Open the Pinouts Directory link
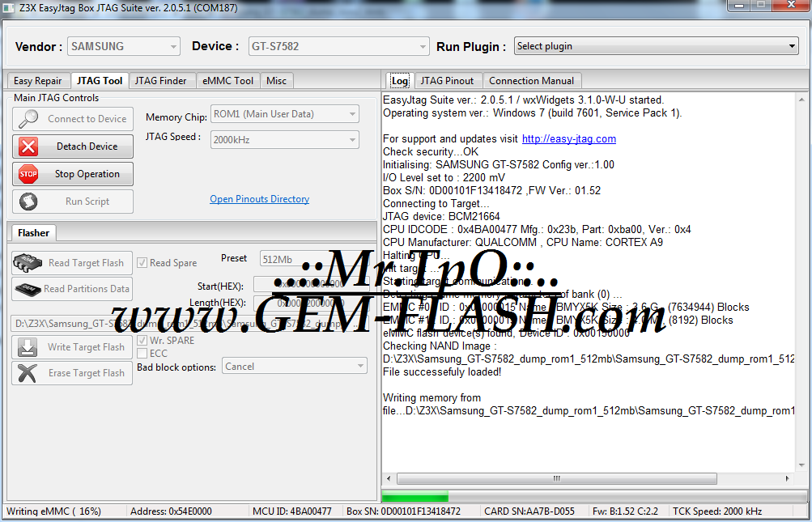This screenshot has width=812, height=522. pos(259,199)
